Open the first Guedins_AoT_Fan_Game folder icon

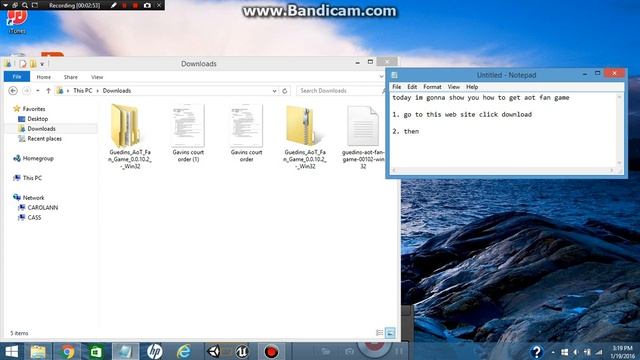click(129, 136)
